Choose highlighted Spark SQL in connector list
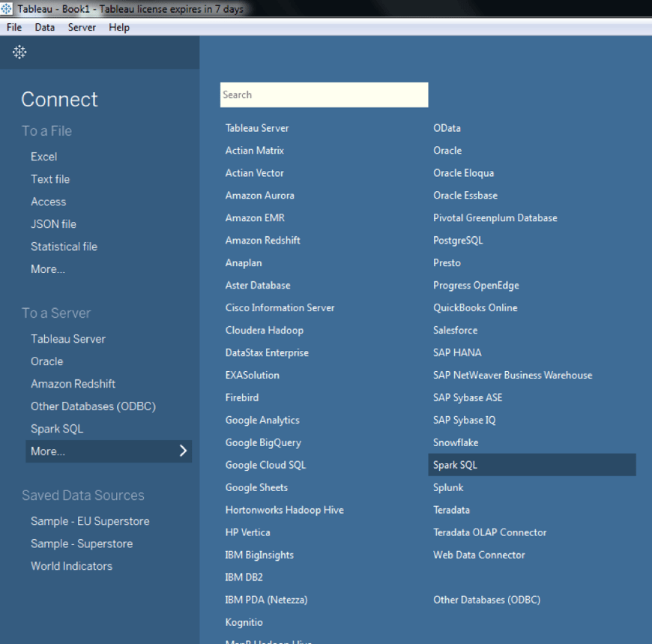The width and height of the screenshot is (652, 644). tap(532, 465)
